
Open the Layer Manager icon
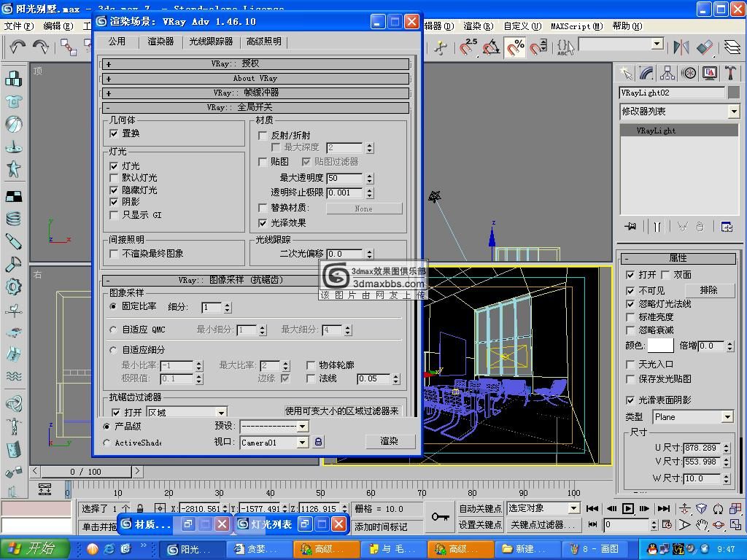pyautogui.click(x=732, y=47)
